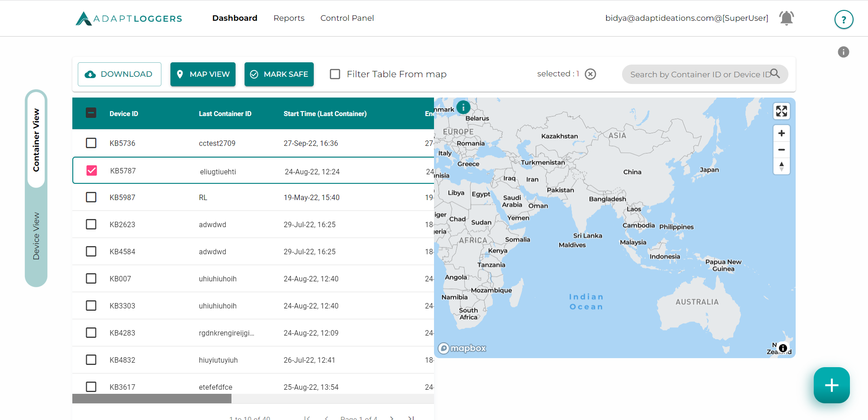The width and height of the screenshot is (868, 420).
Task: Click the map info icon near Belarus
Action: pos(463,107)
